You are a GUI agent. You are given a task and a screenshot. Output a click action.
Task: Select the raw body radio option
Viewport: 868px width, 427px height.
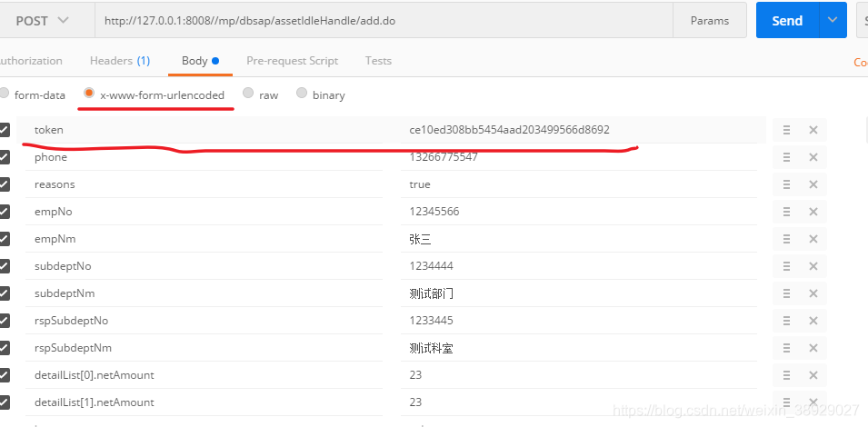[248, 93]
